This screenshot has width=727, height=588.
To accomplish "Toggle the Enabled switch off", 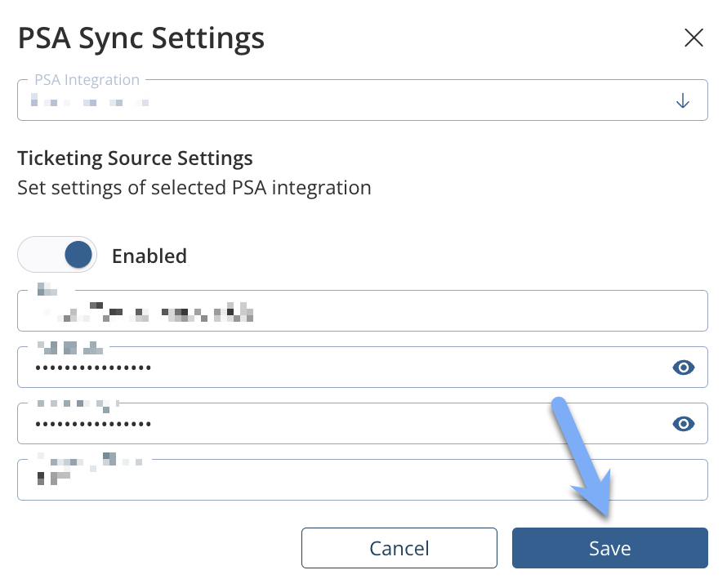I will pos(57,255).
